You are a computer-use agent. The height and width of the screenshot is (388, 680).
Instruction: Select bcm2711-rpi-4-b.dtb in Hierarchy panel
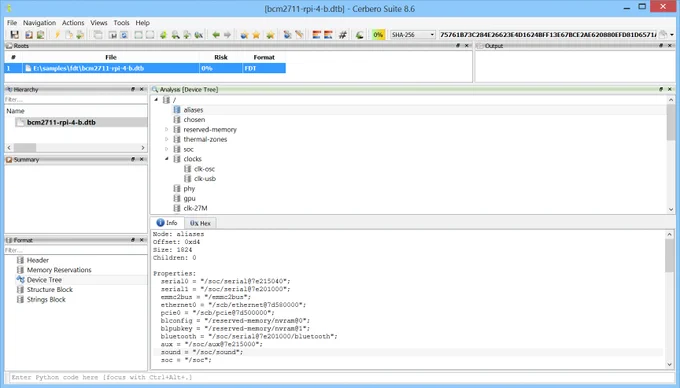[61, 122]
